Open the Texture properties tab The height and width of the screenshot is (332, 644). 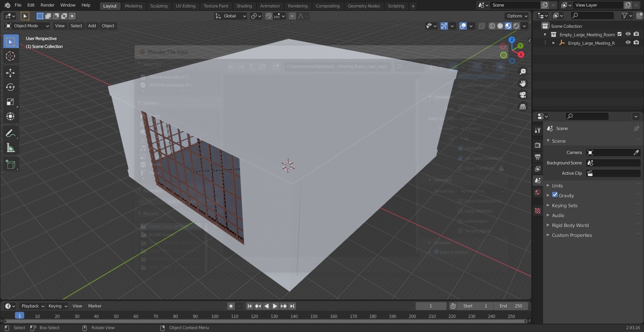click(x=537, y=211)
